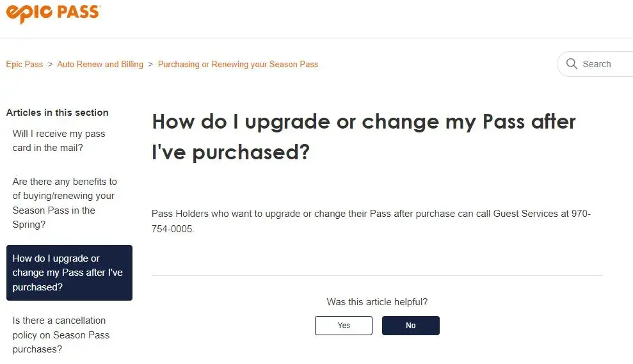This screenshot has width=633, height=364.
Task: Click the main article title heading
Action: pos(364,136)
